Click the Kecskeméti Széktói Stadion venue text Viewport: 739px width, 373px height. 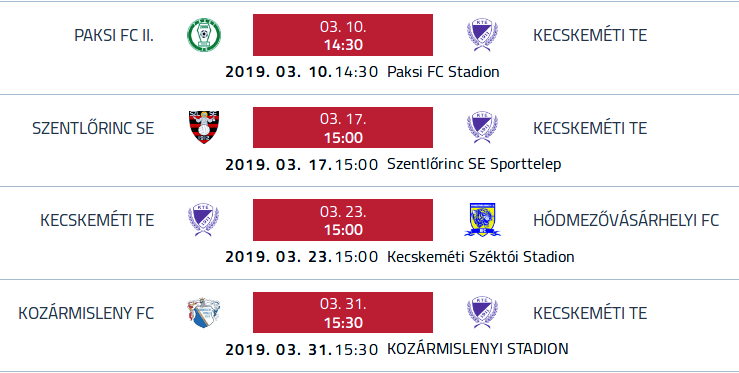point(481,257)
